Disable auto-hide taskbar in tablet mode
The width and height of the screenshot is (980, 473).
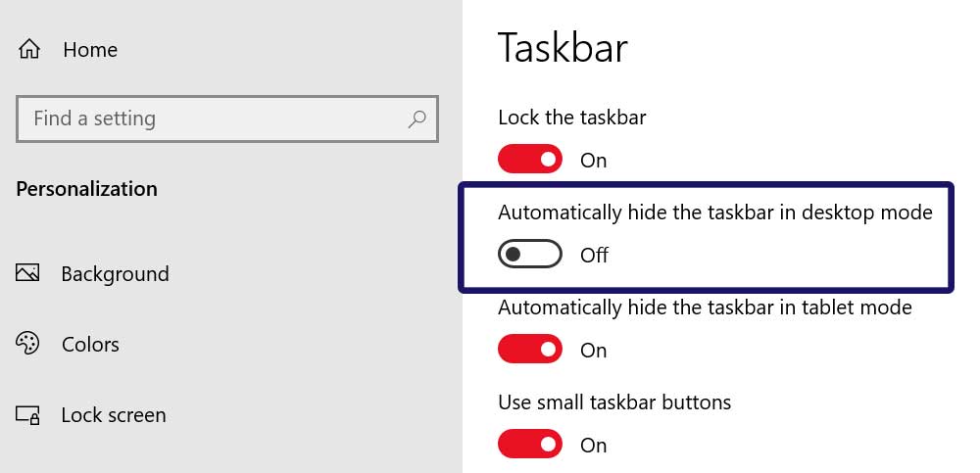coord(530,350)
